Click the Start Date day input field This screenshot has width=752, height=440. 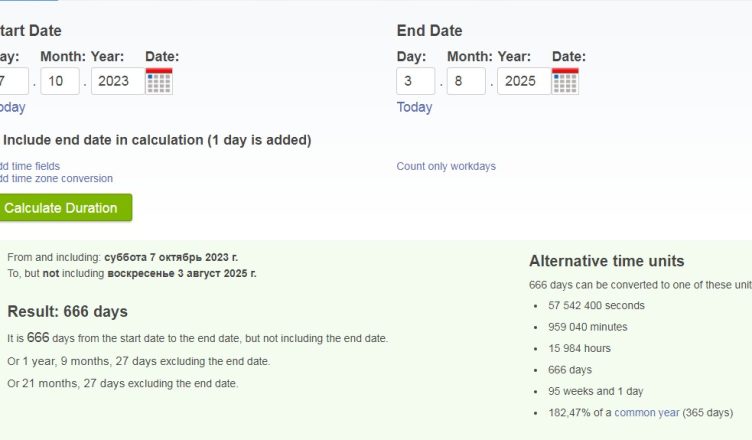(13, 81)
